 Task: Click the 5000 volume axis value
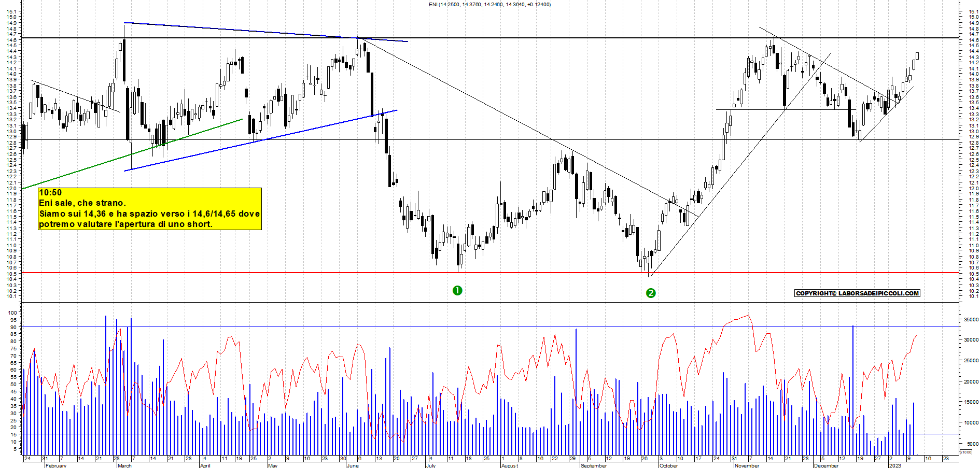point(973,444)
